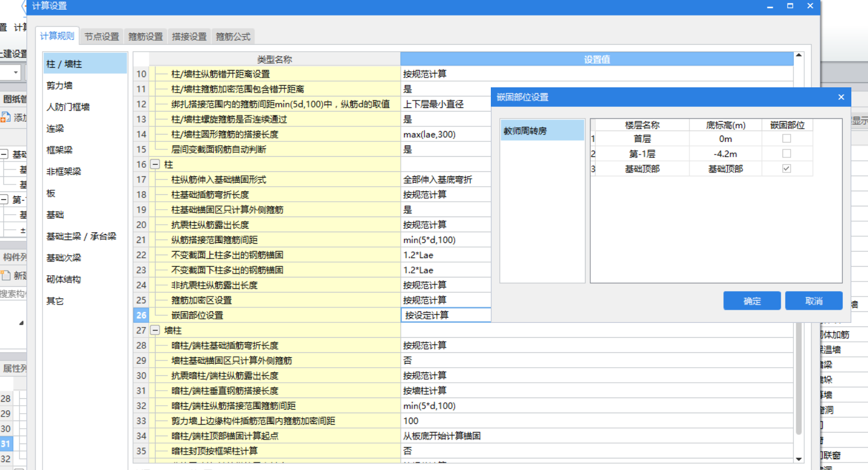This screenshot has width=868, height=470.
Task: Select 教师周转房 in project list
Action: click(x=542, y=130)
